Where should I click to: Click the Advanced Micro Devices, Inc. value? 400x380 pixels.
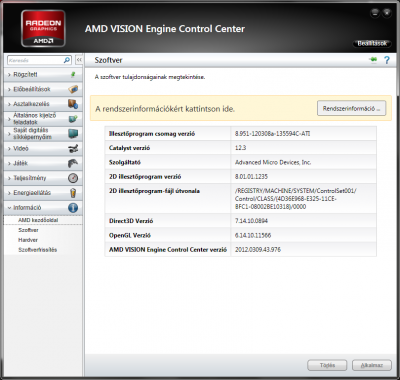273,162
